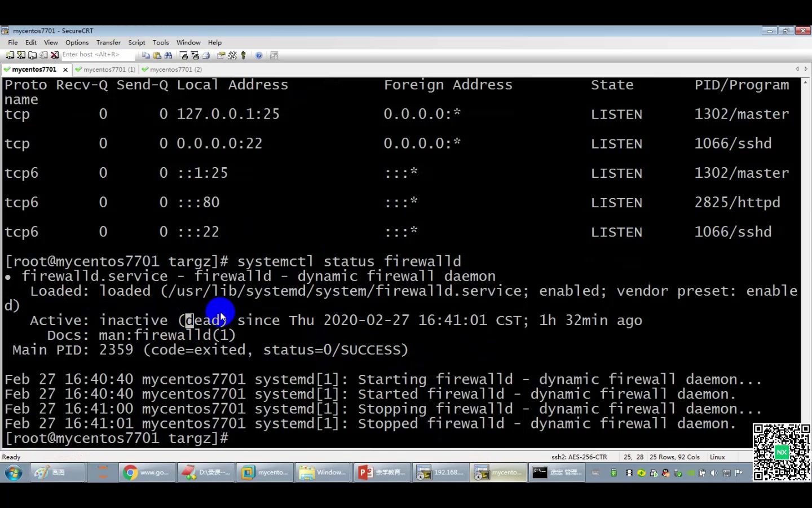Click the tab scroll right arrow
The width and height of the screenshot is (812, 508).
tap(806, 69)
